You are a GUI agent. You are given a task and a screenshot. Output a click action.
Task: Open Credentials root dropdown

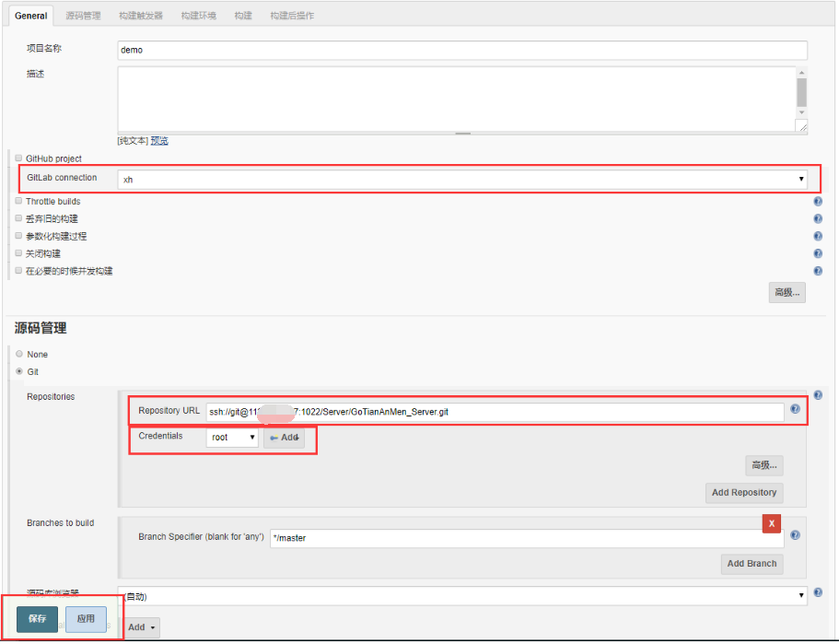click(x=232, y=438)
